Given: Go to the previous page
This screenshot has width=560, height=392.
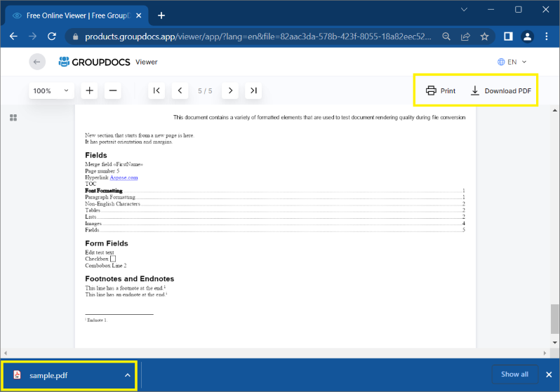Looking at the screenshot, I should coord(180,90).
